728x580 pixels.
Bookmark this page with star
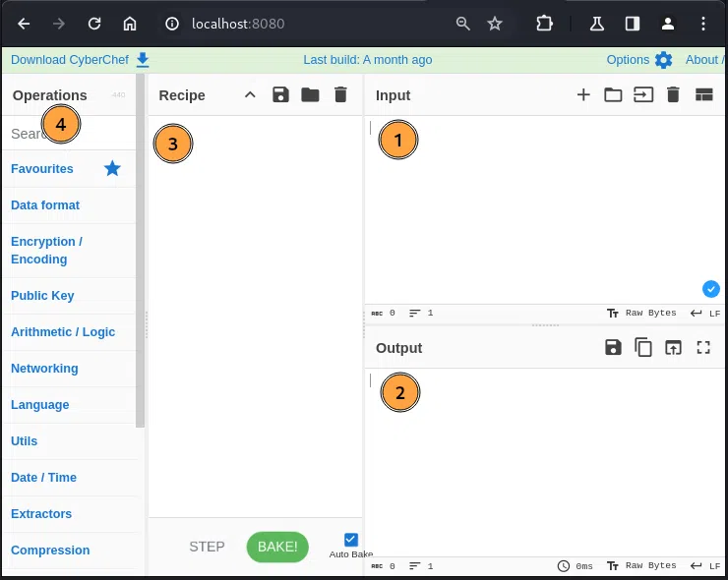(x=495, y=24)
